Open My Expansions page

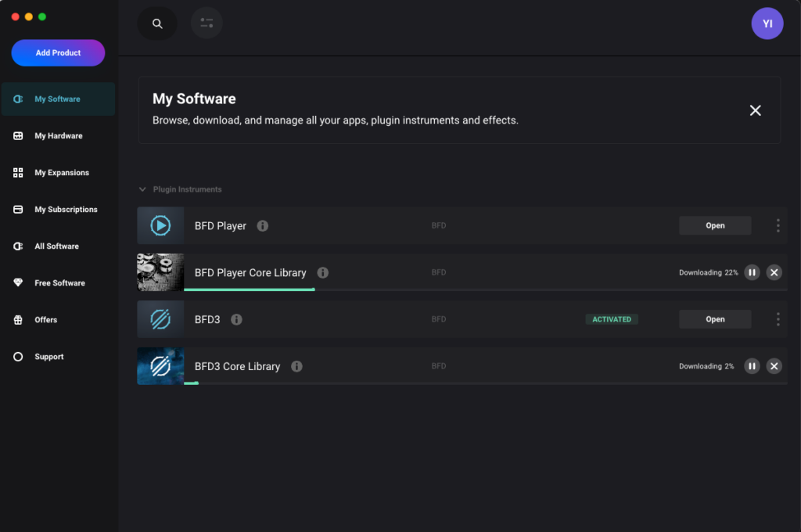click(x=58, y=173)
